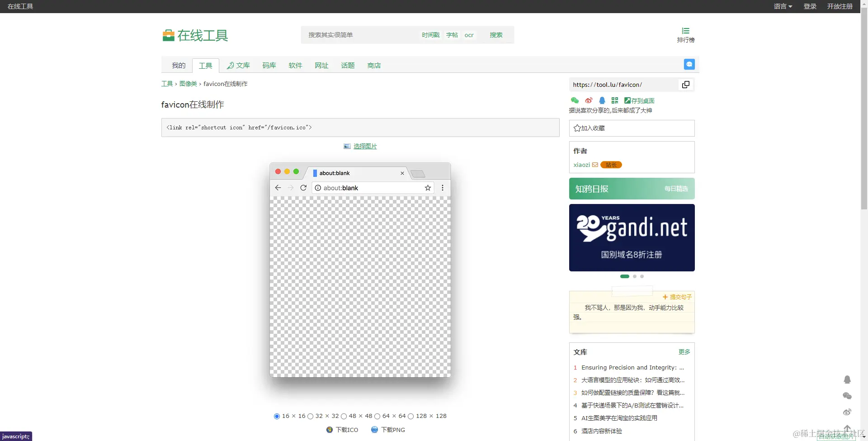Screen dimensions: 868x441
Task: Open article 'Ensuring Precision and Integrity: ...'
Action: [x=632, y=367]
